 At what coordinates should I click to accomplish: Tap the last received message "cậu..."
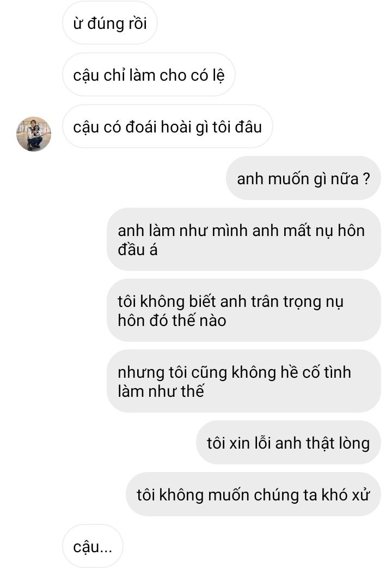click(x=93, y=546)
